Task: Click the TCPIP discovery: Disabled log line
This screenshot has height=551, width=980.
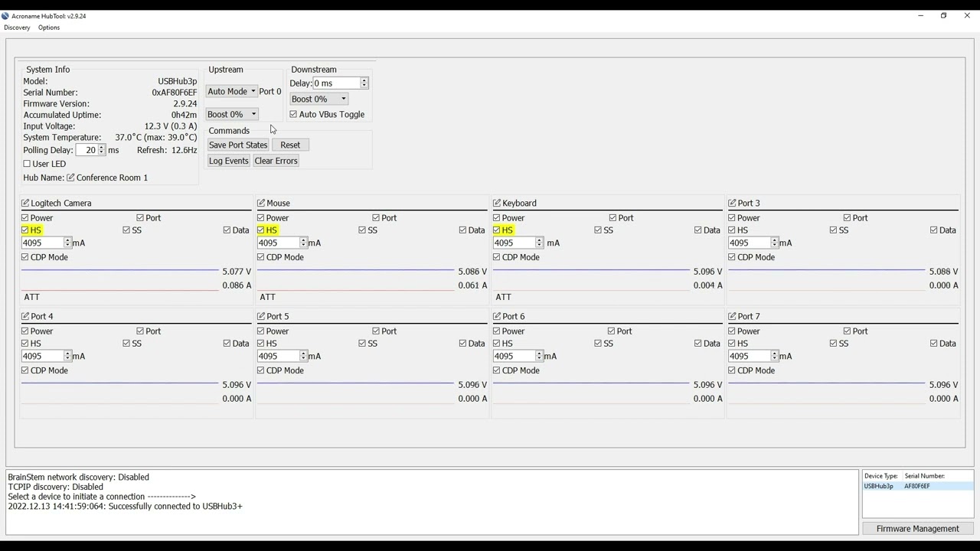Action: point(55,487)
